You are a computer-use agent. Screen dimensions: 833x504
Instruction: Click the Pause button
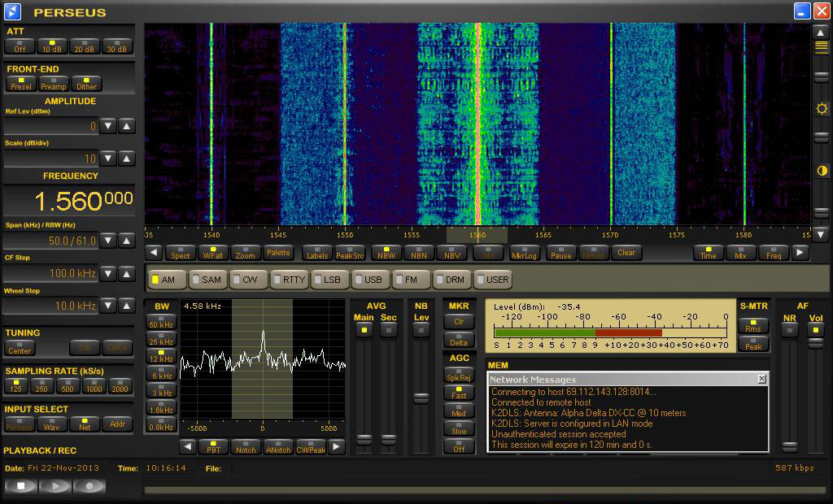point(561,253)
